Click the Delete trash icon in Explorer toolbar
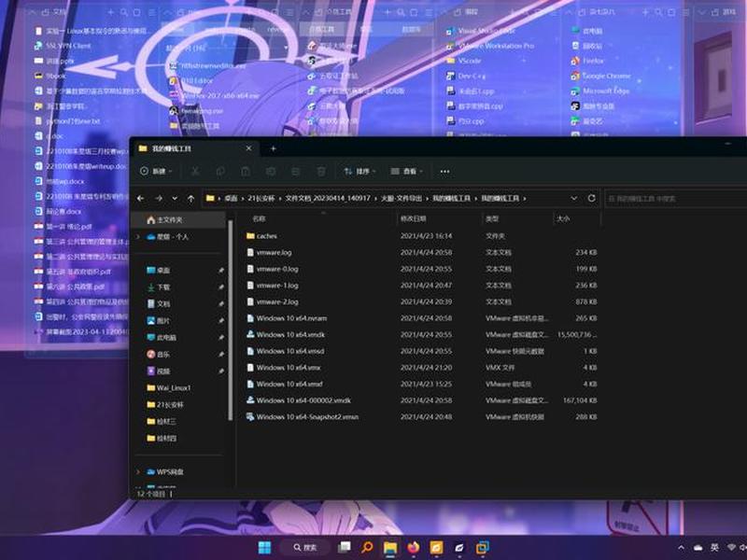 click(x=321, y=171)
